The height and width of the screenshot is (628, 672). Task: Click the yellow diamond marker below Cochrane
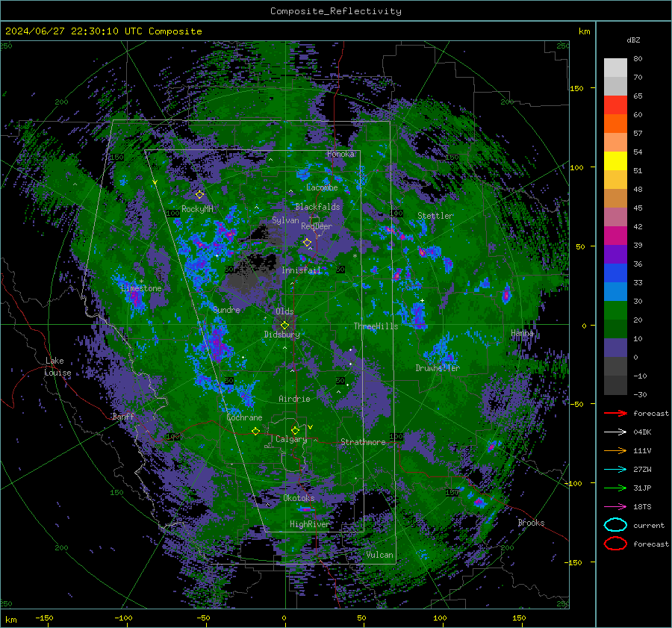click(256, 431)
